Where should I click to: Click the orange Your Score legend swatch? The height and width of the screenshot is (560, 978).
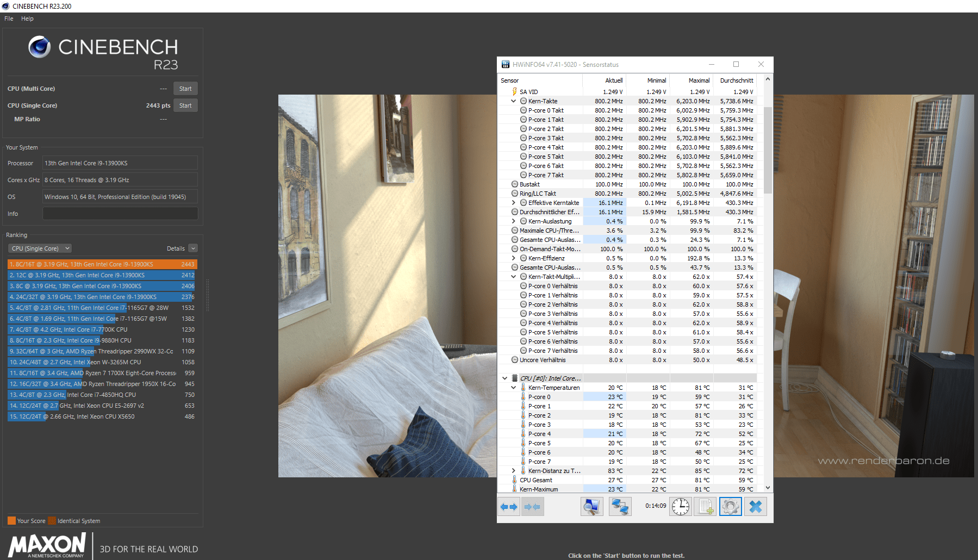pyautogui.click(x=11, y=521)
